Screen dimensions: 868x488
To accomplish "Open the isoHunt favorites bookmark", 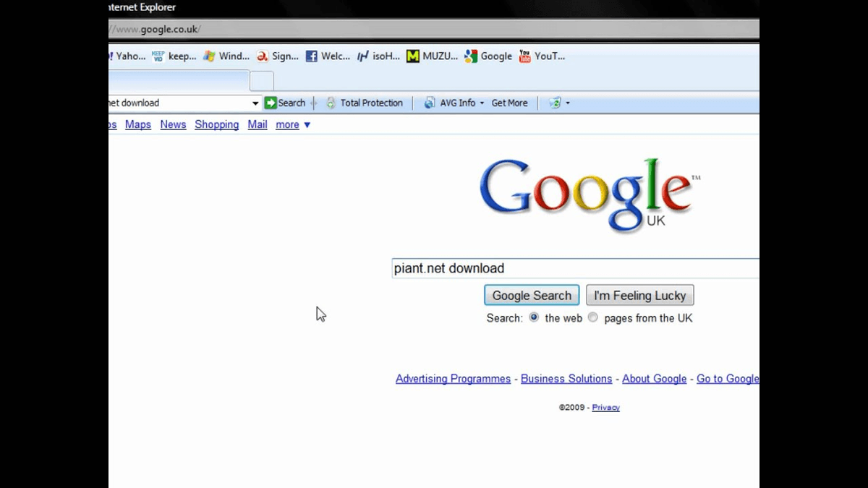I will [378, 56].
